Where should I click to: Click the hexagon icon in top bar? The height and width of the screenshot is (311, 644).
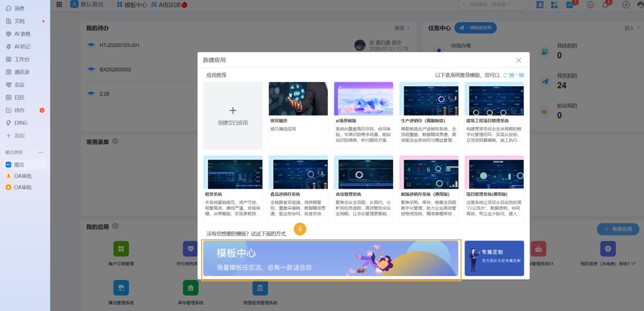pos(590,5)
